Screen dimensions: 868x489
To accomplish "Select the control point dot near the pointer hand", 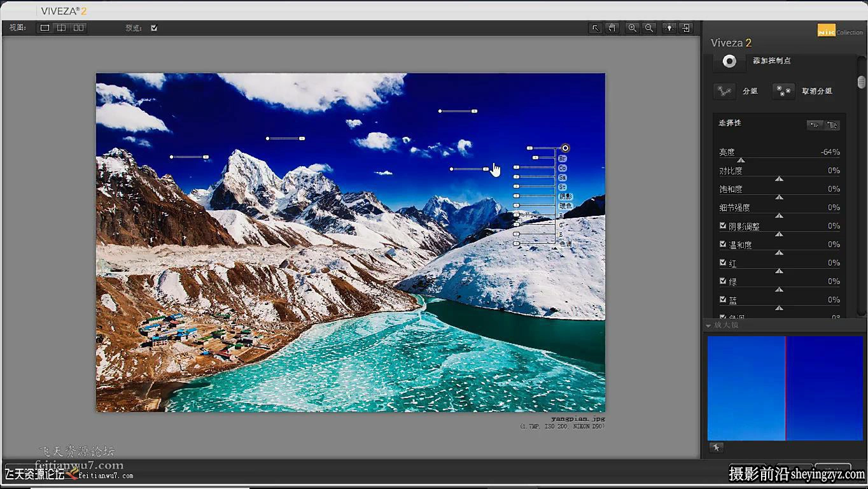I will coord(452,169).
